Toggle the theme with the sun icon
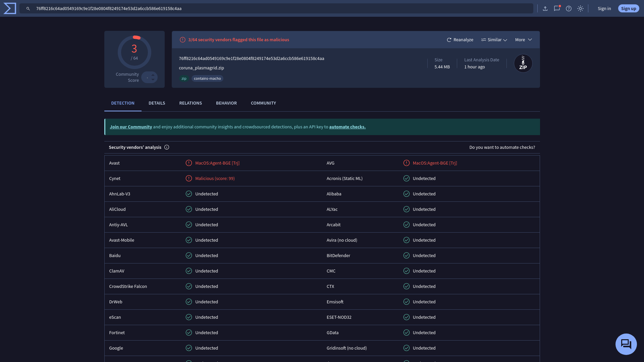This screenshot has height=362, width=644. coord(580,8)
